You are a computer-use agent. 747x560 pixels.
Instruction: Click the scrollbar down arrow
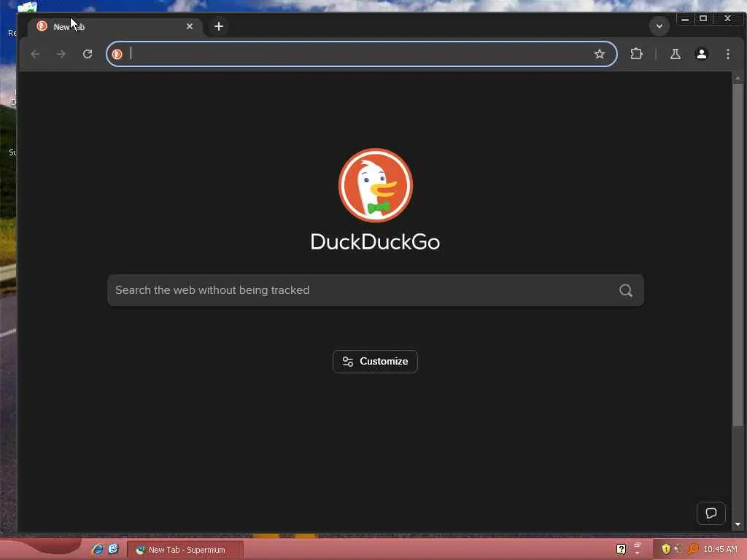[x=738, y=525]
